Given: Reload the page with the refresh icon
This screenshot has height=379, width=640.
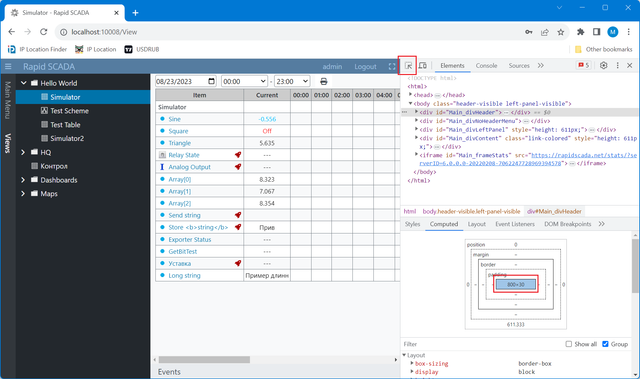Looking at the screenshot, I should click(44, 32).
